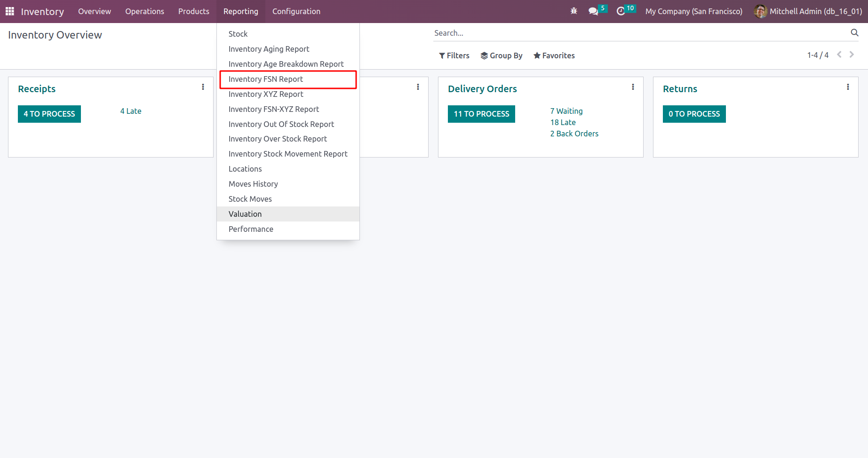Click the debug bug icon
This screenshot has height=458, width=868.
tap(573, 11)
